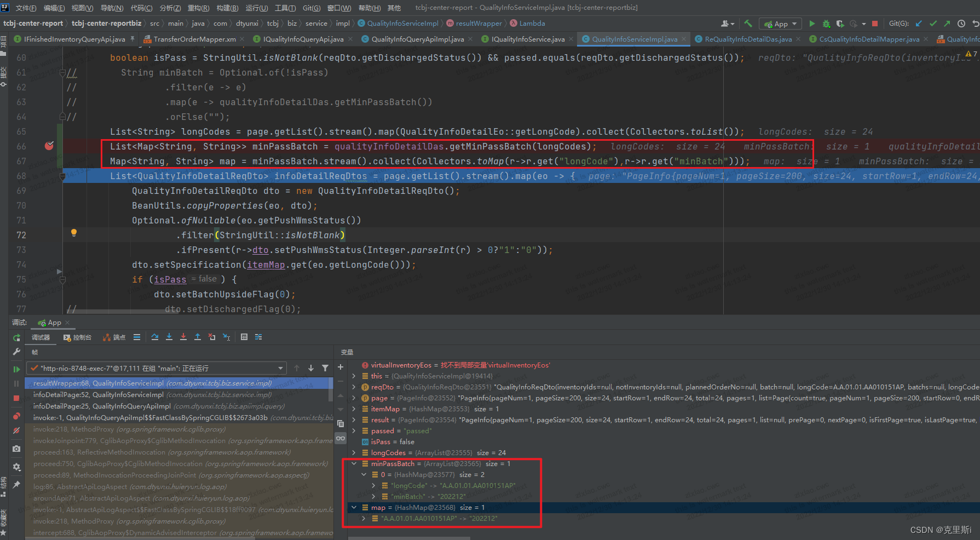Switch to the ReQualityInfoDetailDas.java tab
980x540 pixels.
coord(746,39)
